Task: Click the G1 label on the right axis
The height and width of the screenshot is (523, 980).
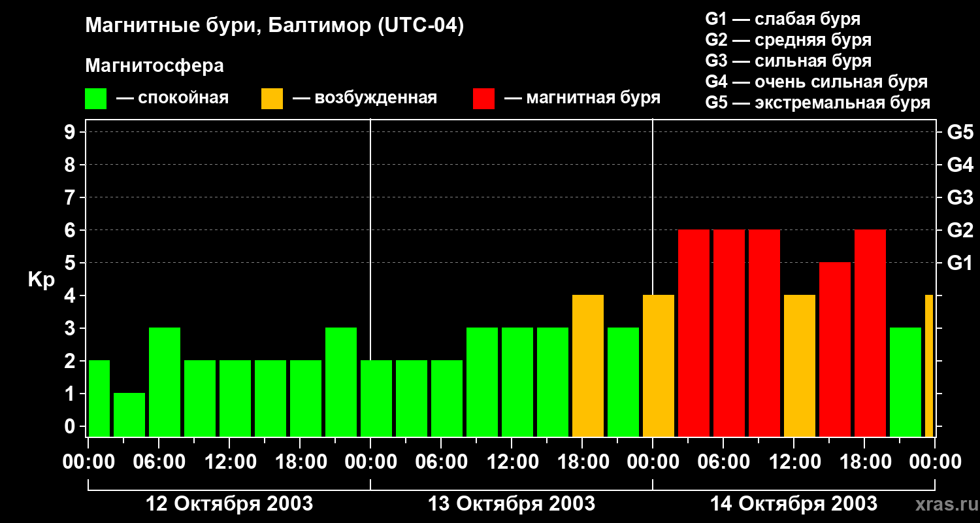Action: [x=960, y=263]
